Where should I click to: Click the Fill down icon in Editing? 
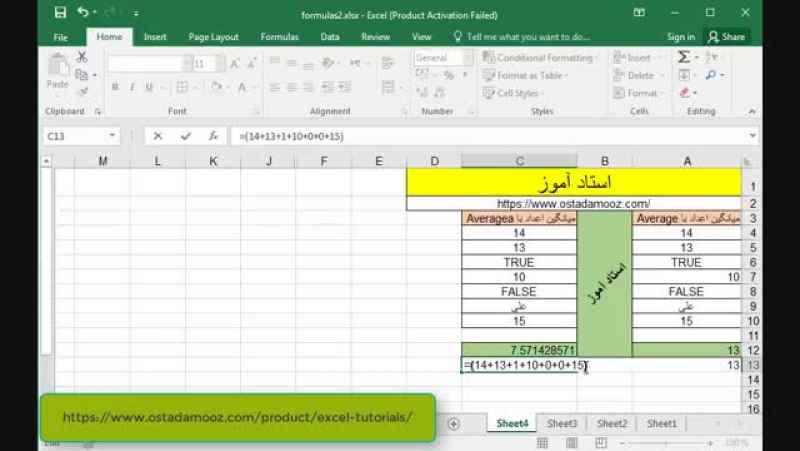pos(684,76)
